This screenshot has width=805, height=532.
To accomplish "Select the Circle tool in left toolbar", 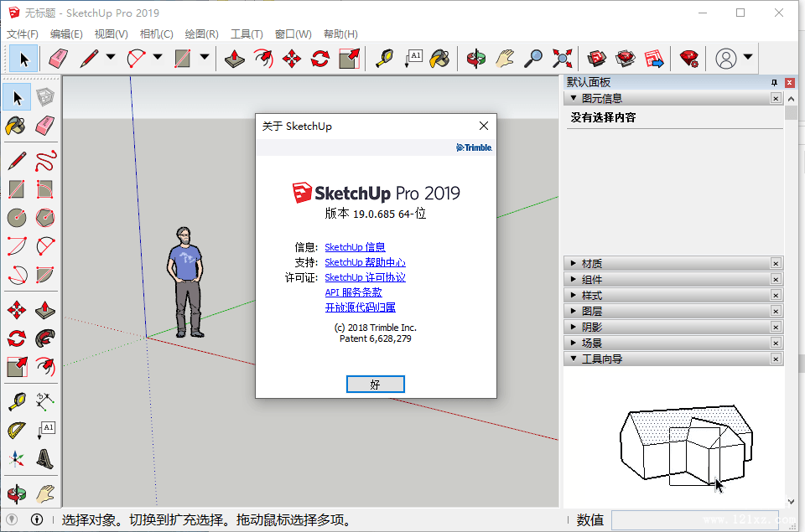I will pyautogui.click(x=17, y=218).
